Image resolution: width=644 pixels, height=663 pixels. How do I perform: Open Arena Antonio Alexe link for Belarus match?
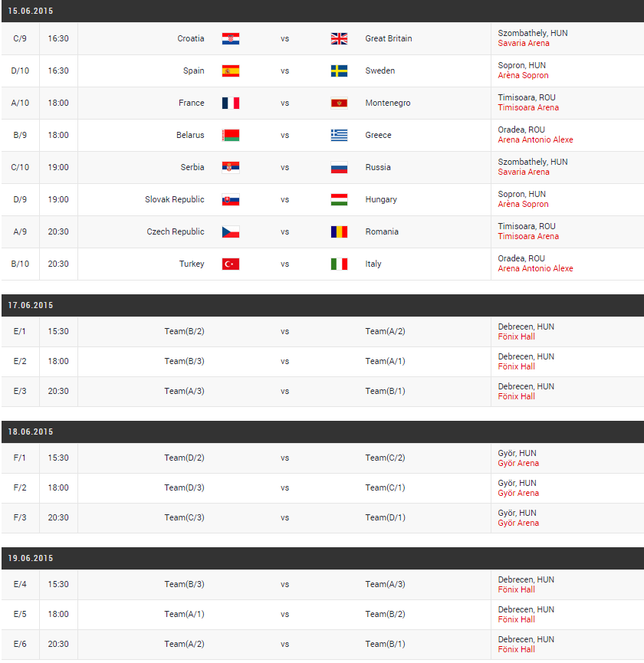tap(535, 140)
